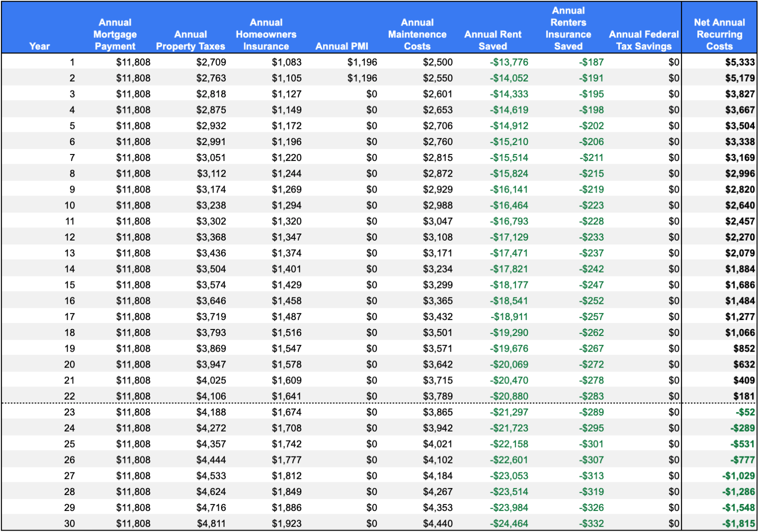Select homeowners insurance cell $1,244

287,174
